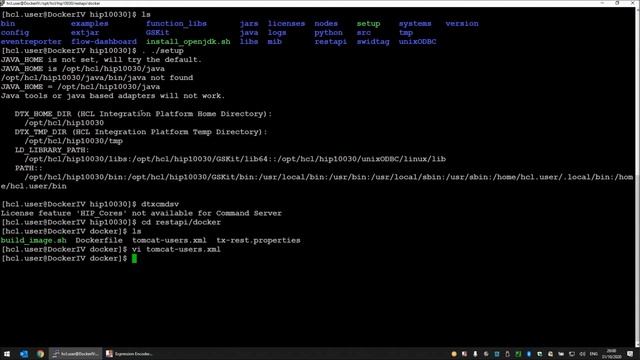Click 'tomcat-users.xml' in the ls output row
This screenshot has width=640, height=360.
(x=169, y=240)
